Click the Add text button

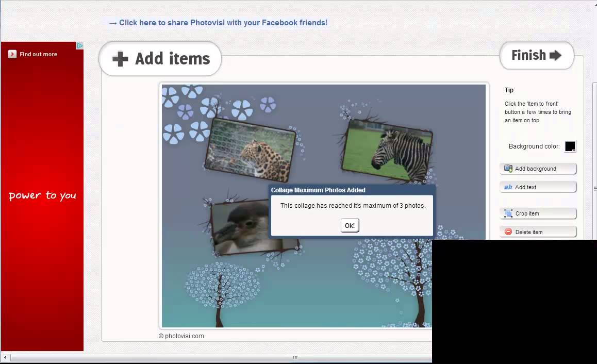538,187
